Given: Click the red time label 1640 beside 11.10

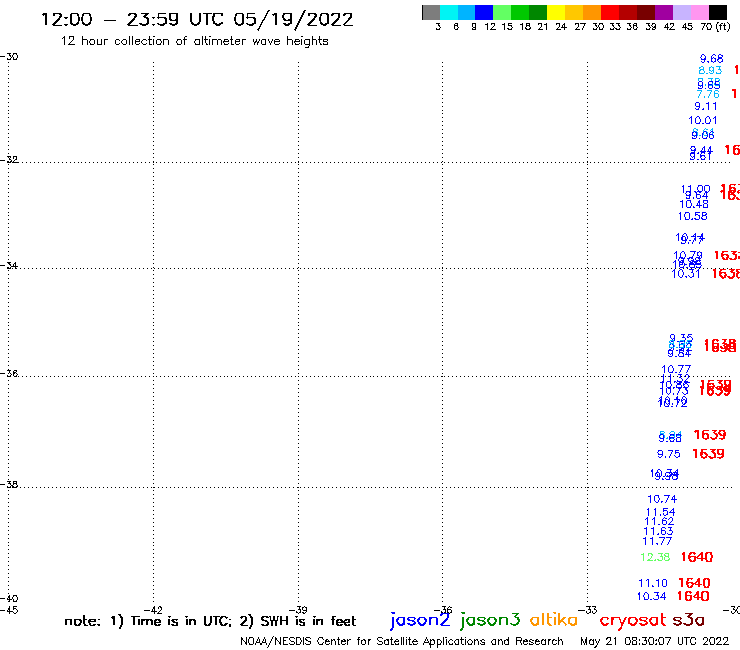Looking at the screenshot, I should 694,583.
